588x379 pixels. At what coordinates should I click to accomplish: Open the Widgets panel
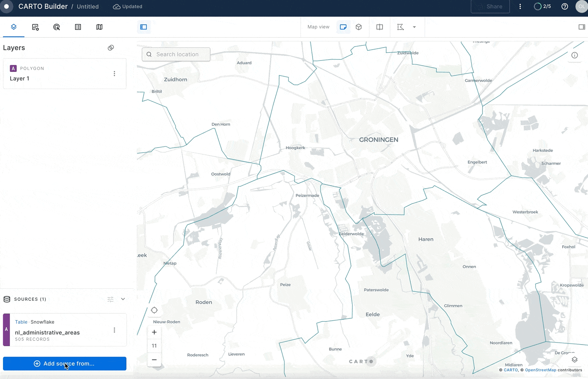pyautogui.click(x=35, y=27)
